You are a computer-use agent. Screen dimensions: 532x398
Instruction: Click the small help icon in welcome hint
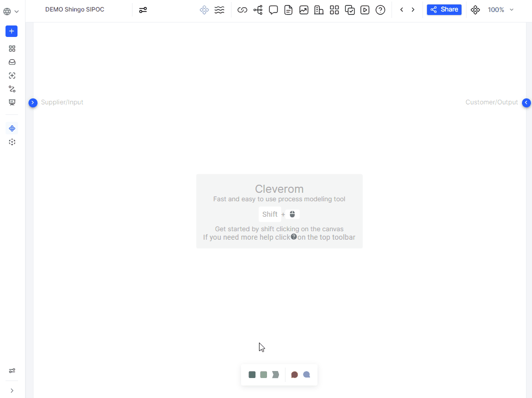294,236
